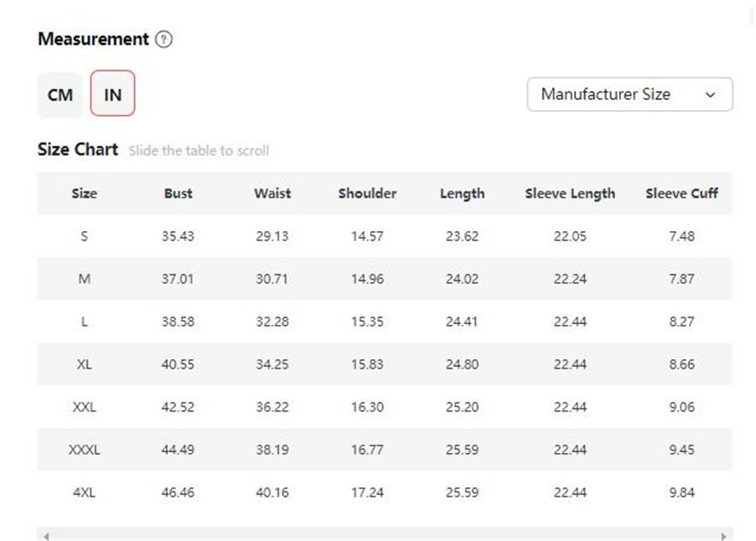Click shoulder value 14.57

(x=367, y=237)
